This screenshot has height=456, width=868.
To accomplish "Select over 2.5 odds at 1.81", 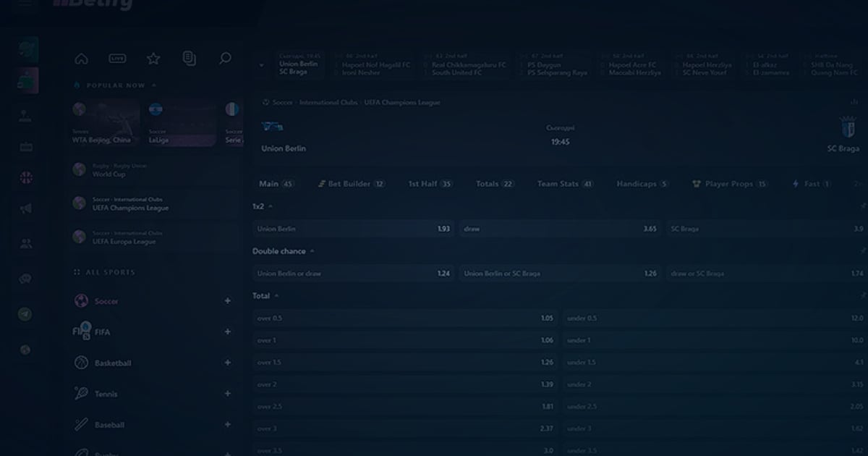I will coord(404,407).
